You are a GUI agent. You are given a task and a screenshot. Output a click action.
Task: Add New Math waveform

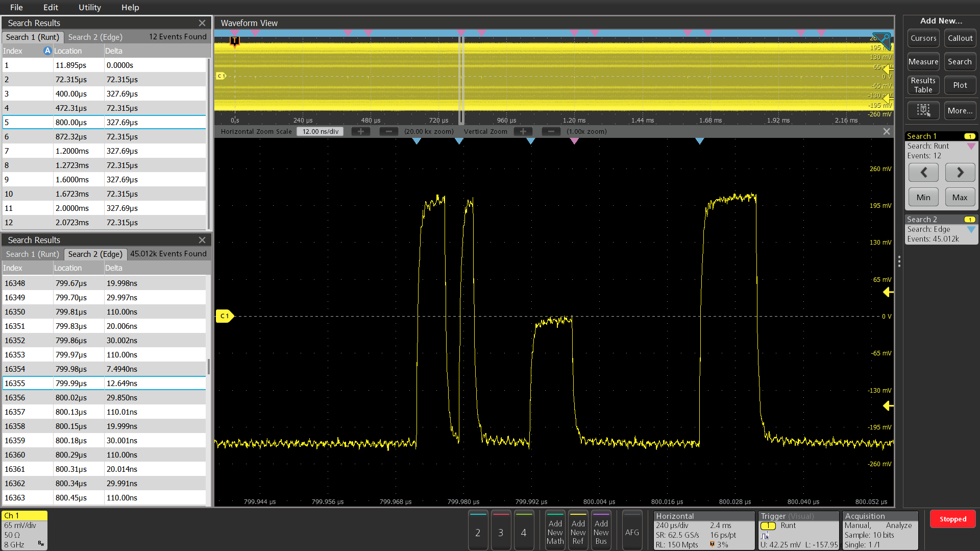555,530
